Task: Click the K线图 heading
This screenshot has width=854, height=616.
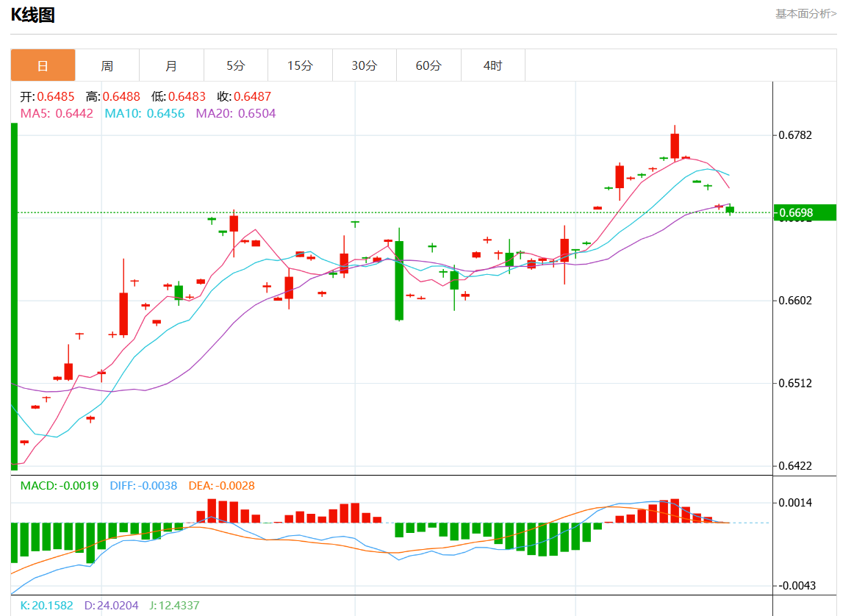Action: pyautogui.click(x=32, y=15)
